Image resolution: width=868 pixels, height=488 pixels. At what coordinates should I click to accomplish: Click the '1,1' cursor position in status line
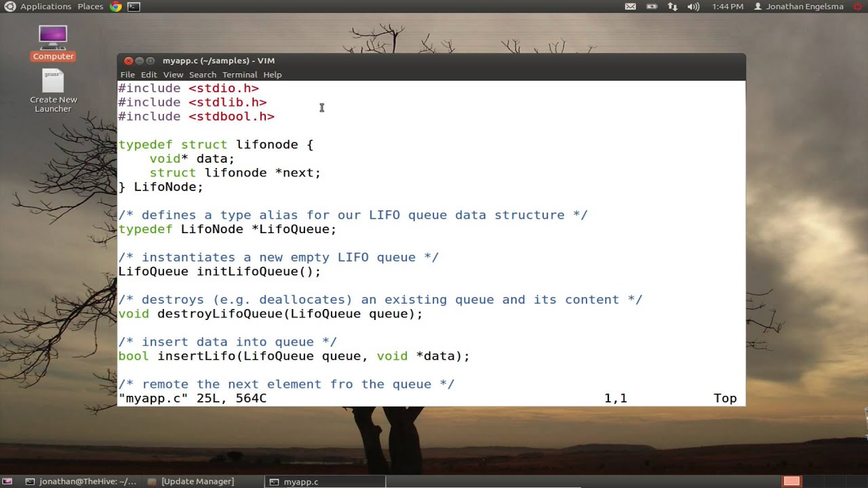click(616, 399)
